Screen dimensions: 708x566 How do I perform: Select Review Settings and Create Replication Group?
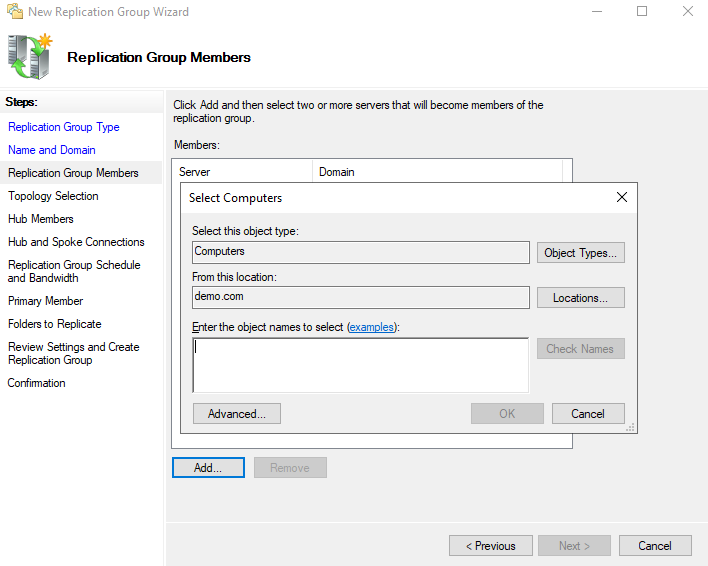pos(74,353)
